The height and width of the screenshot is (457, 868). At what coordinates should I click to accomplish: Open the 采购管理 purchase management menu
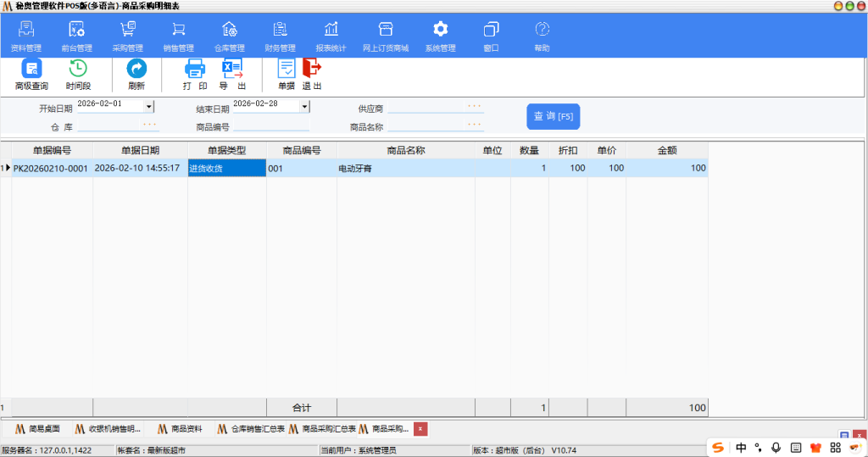click(128, 36)
